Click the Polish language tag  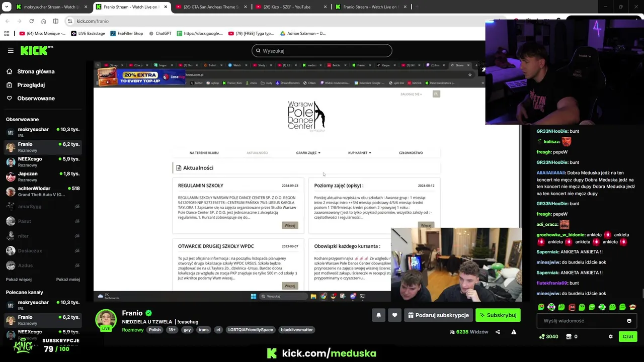pos(154,330)
